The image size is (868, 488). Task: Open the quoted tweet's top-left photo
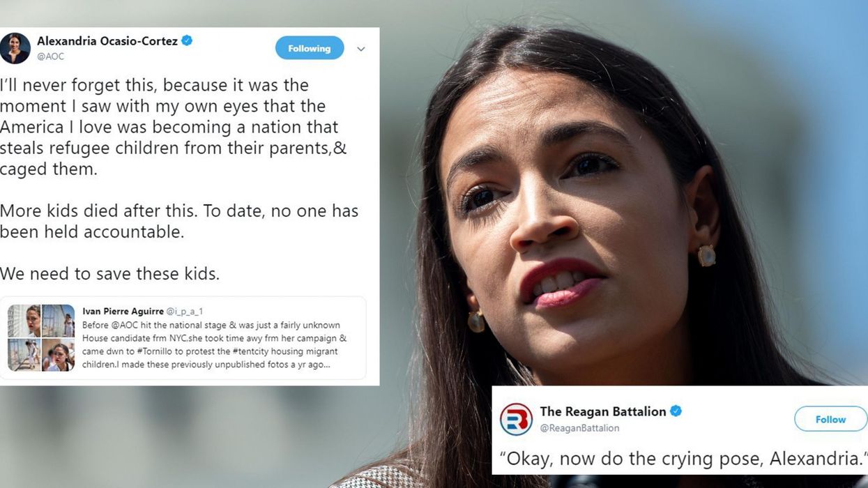24,321
